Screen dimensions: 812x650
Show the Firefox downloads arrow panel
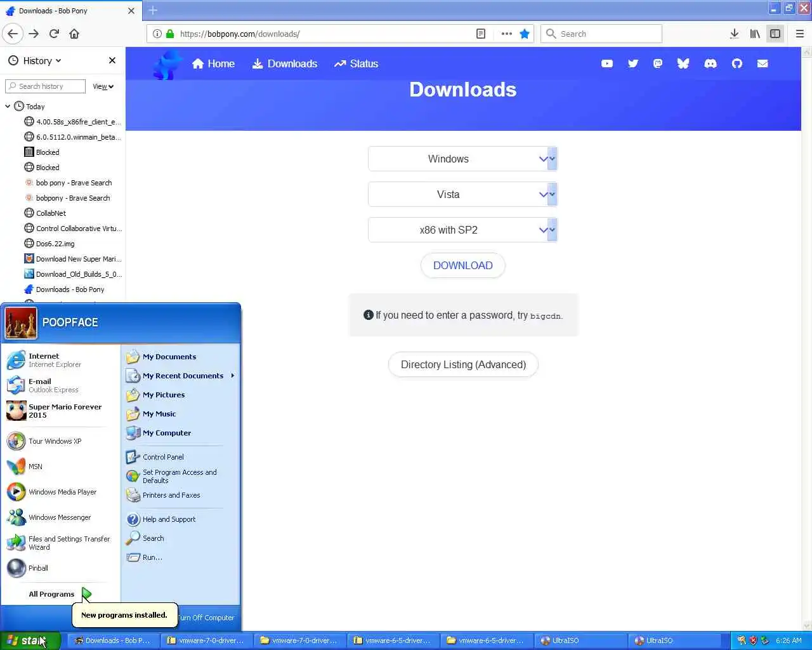tap(734, 34)
